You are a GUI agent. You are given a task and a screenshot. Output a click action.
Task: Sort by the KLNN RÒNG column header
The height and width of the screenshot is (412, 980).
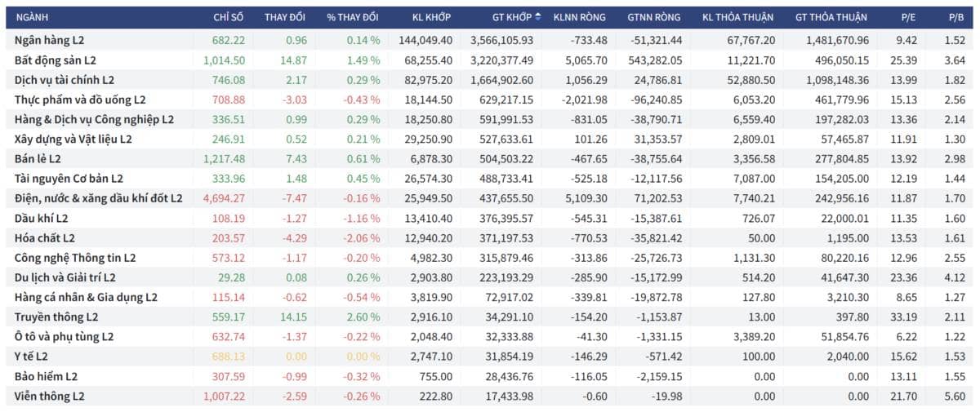coord(580,17)
